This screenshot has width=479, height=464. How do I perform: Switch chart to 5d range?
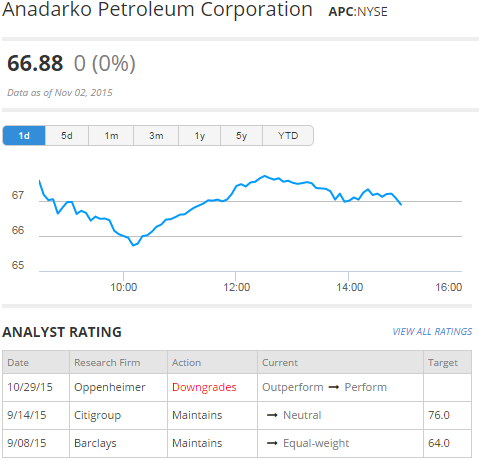pyautogui.click(x=67, y=136)
